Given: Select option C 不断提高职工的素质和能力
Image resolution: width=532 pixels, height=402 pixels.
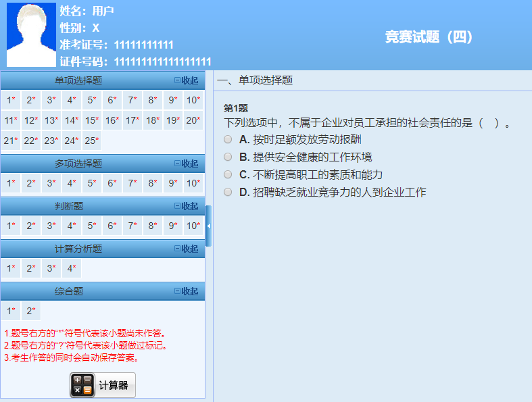Looking at the screenshot, I should click(228, 175).
